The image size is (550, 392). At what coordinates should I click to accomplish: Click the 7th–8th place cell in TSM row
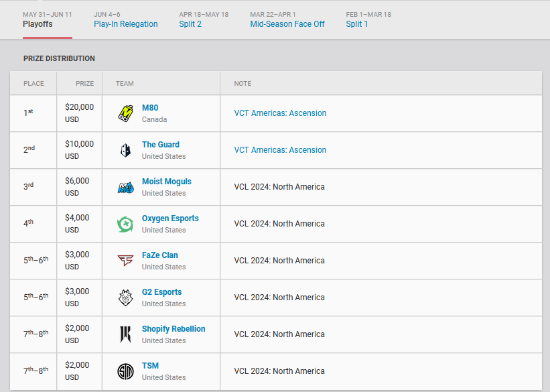(x=33, y=371)
